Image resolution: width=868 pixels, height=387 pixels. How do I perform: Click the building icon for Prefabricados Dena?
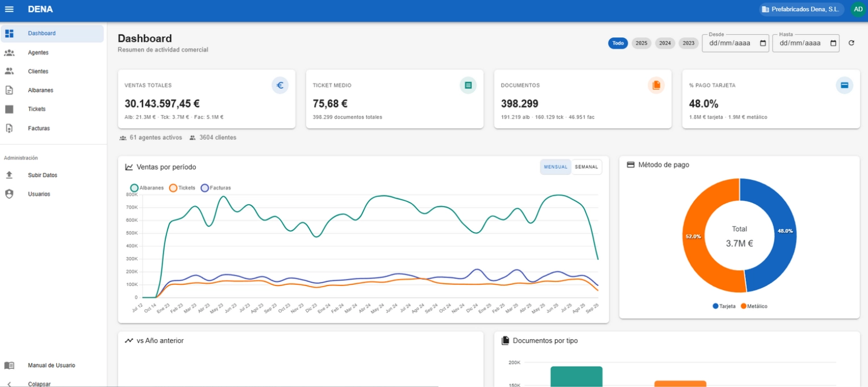765,9
